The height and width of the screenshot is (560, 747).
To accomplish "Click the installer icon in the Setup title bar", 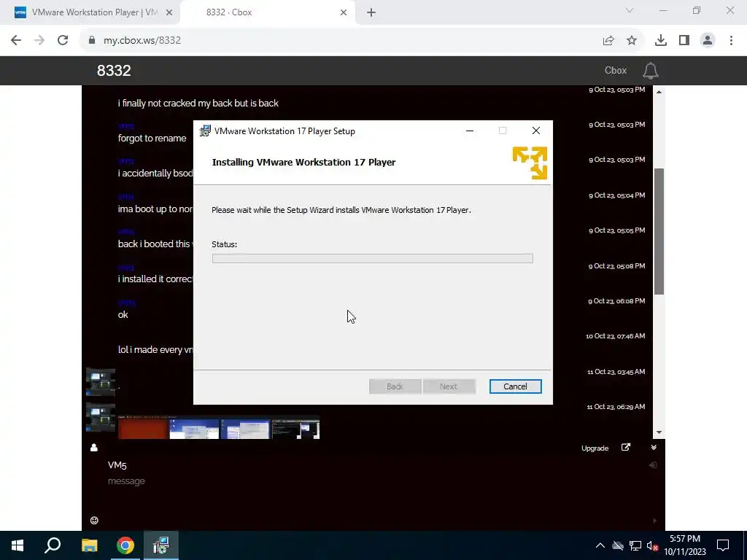I will point(205,131).
